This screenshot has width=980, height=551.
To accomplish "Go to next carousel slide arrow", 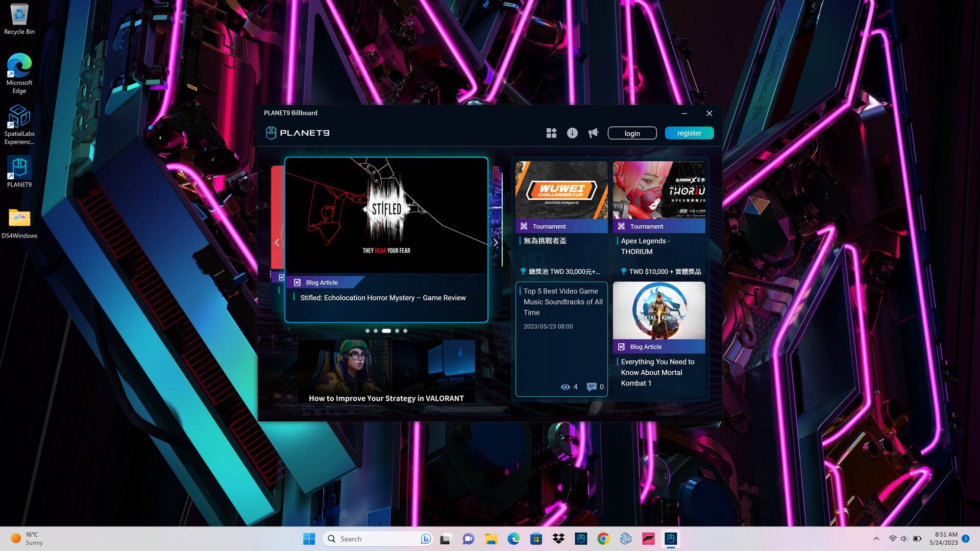I will point(495,242).
